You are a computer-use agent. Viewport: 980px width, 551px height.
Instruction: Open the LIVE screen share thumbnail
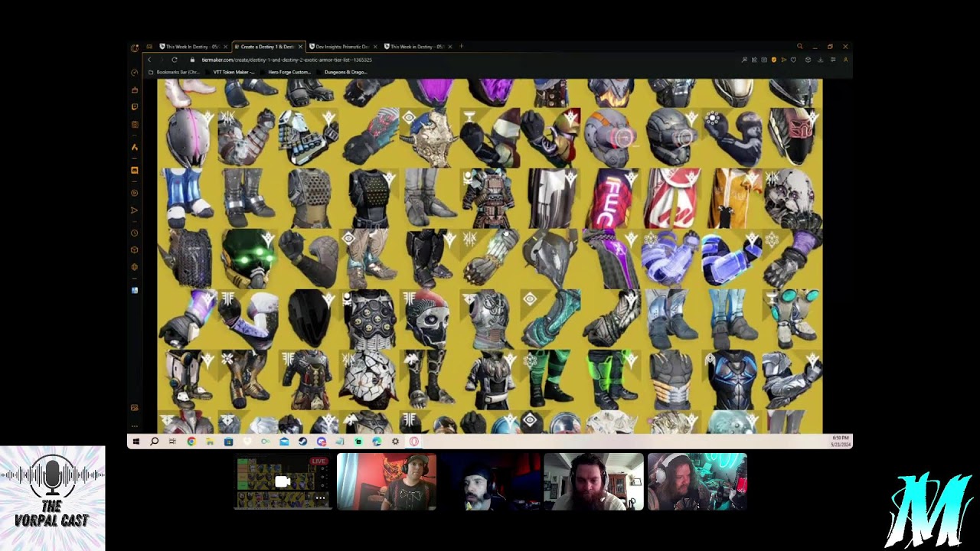[x=283, y=482]
